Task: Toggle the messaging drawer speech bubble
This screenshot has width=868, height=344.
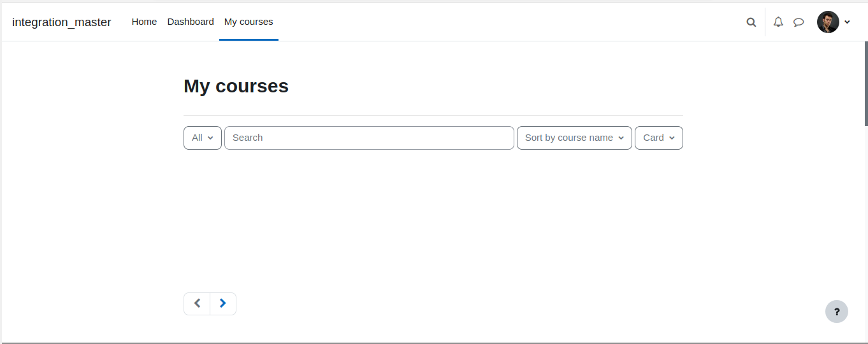Action: pos(799,22)
